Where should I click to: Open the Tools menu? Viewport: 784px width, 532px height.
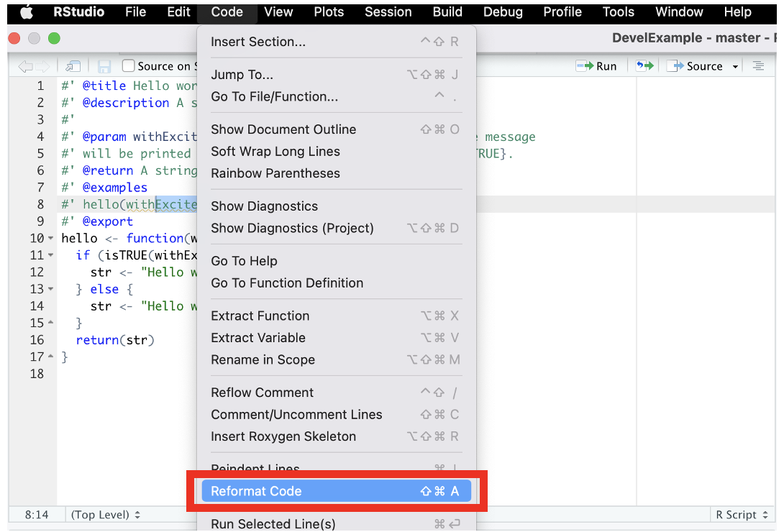(x=618, y=12)
